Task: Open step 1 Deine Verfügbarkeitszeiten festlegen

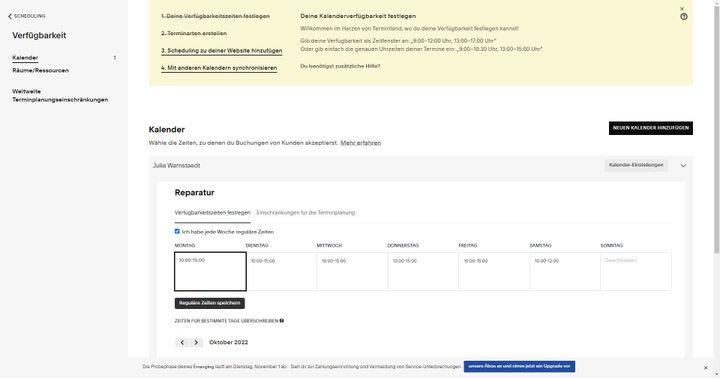Action: tap(215, 16)
